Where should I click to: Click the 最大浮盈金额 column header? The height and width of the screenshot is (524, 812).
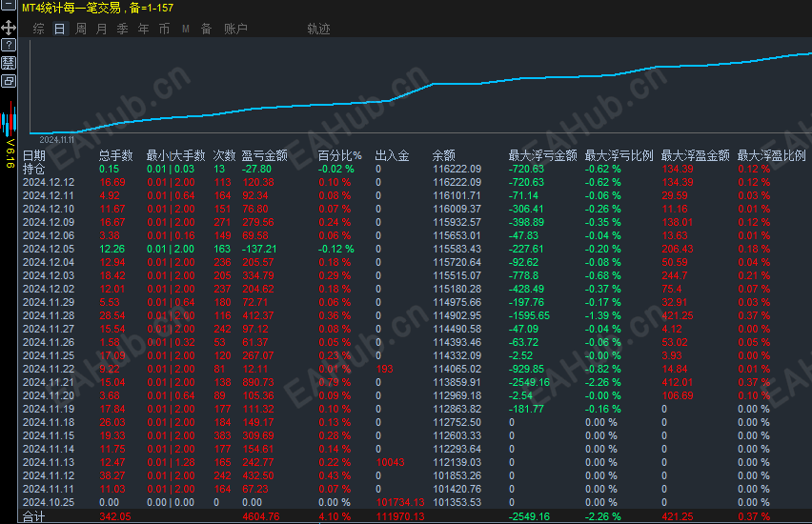[x=695, y=155]
